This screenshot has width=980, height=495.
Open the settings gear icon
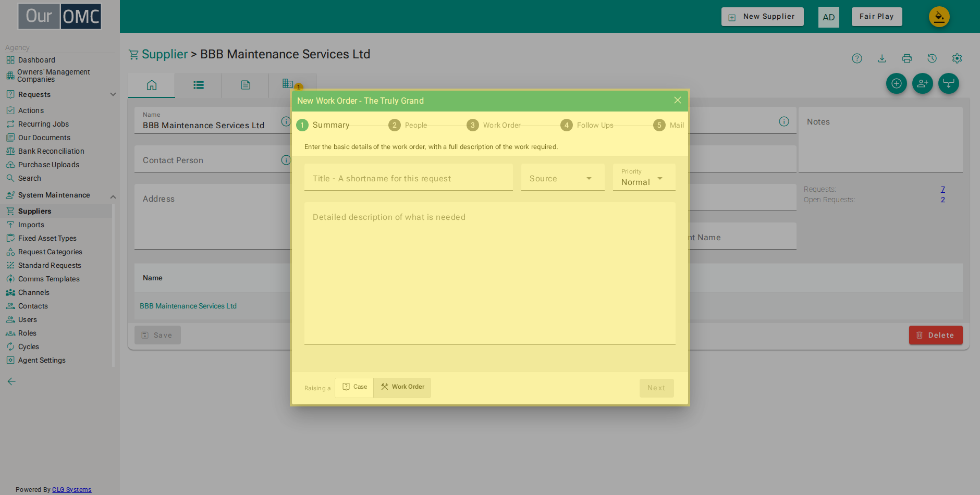pyautogui.click(x=957, y=58)
